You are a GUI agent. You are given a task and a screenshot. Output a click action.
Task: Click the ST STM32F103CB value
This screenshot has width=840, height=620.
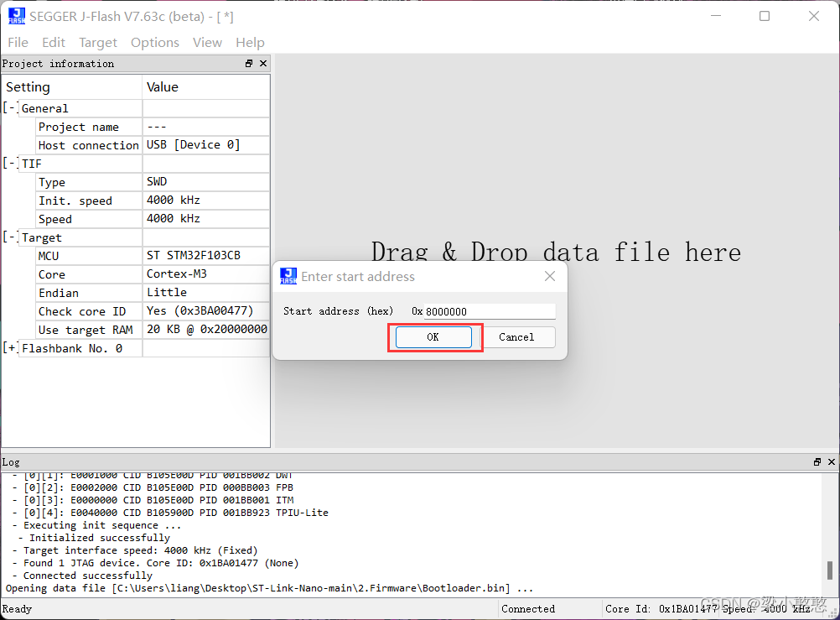coord(194,255)
